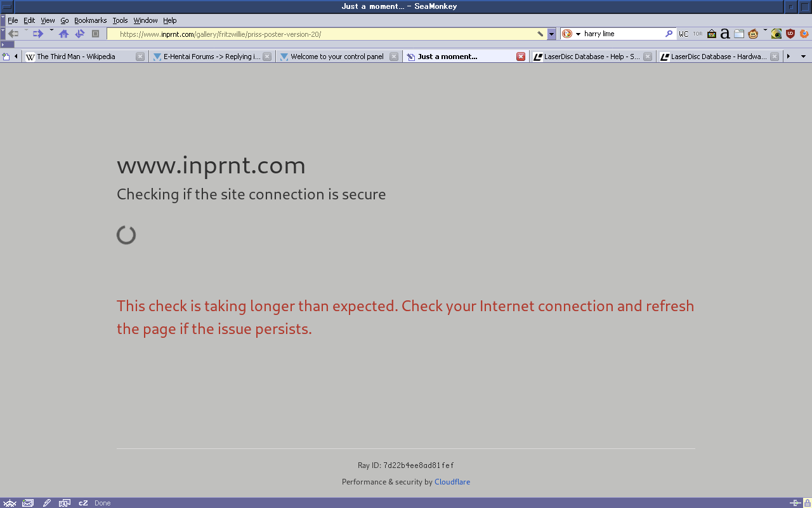Image resolution: width=812 pixels, height=508 pixels.
Task: Close the LaserDisc Database - Hardware tab
Action: [x=775, y=57]
